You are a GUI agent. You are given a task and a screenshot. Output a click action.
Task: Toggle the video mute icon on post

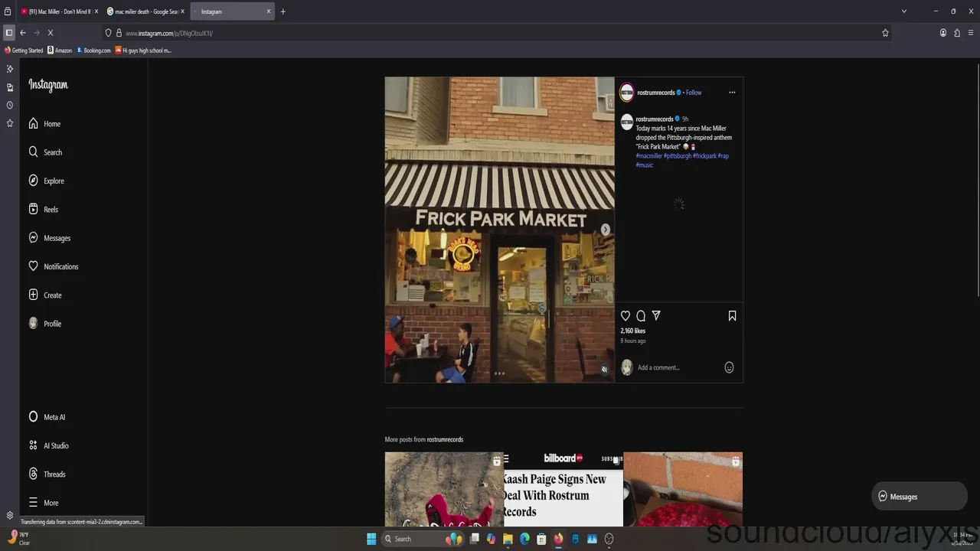[604, 370]
